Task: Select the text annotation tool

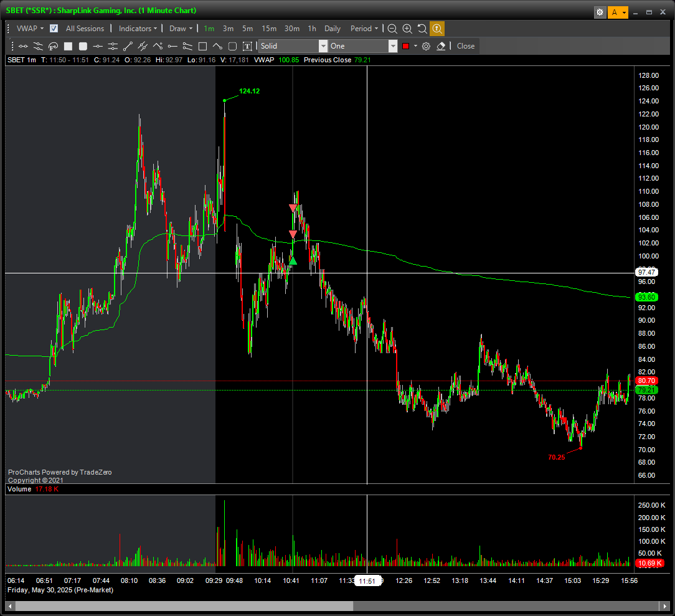Action: coord(247,46)
